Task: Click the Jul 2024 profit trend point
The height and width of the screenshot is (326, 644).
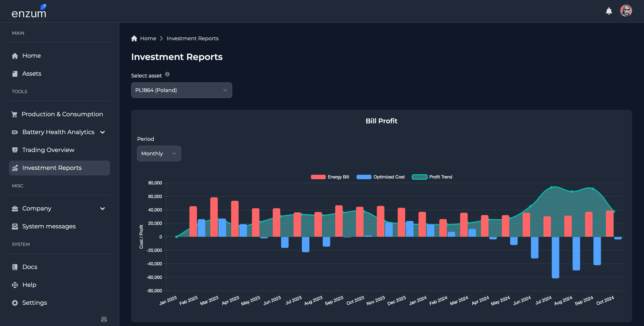Action: 551,188
